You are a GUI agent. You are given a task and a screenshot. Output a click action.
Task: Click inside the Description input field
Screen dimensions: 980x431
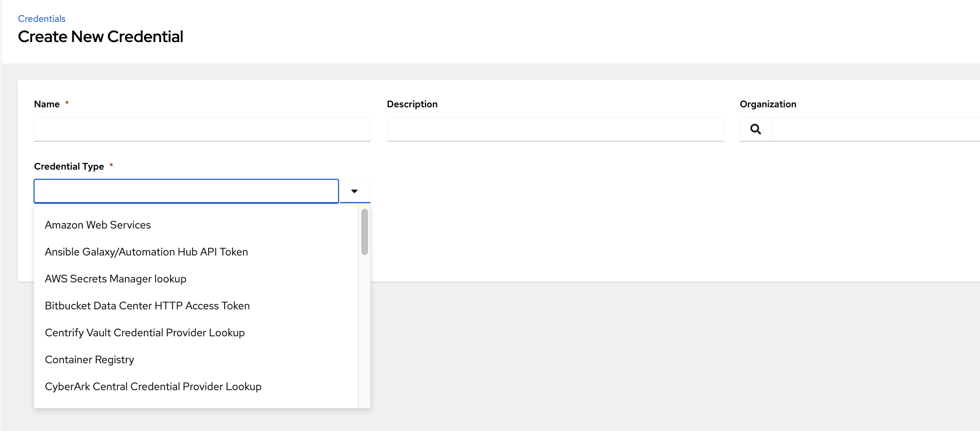[554, 129]
